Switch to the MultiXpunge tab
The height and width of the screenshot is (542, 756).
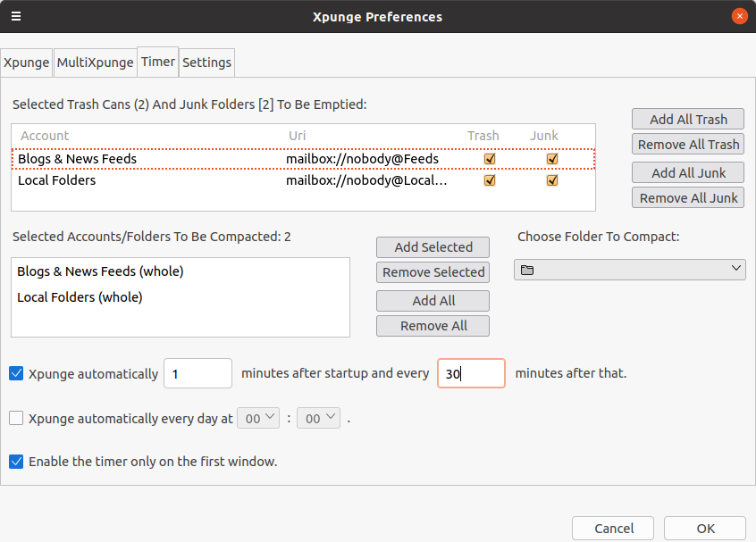[x=96, y=63]
